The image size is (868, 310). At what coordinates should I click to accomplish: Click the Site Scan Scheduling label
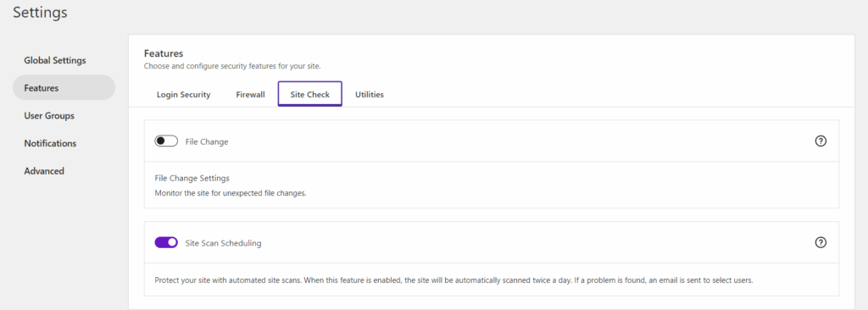223,243
